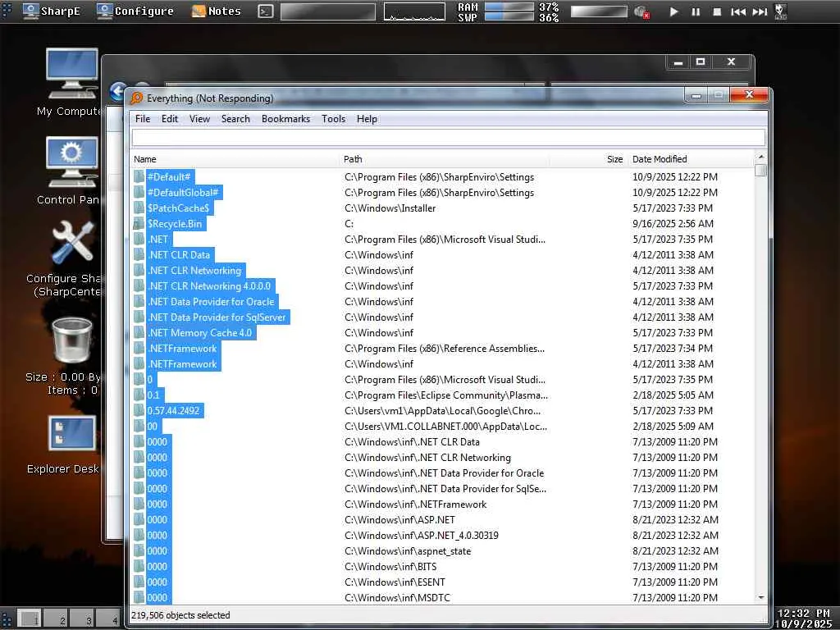Click the 219,506 objects selected status text
Screen dimensions: 840x630
[x=180, y=615]
